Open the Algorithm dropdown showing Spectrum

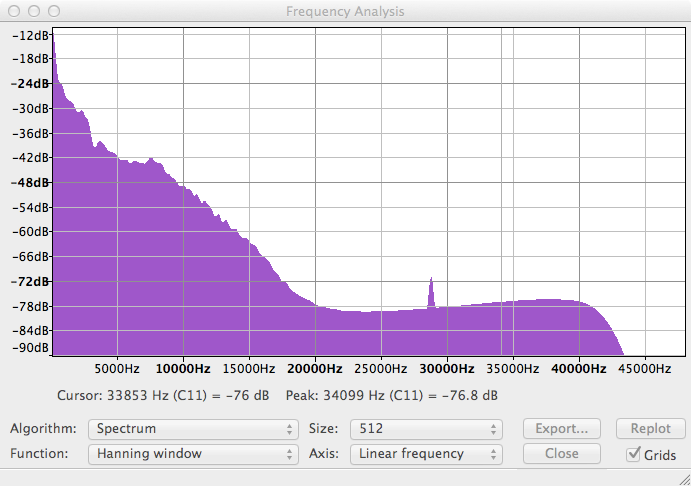pos(193,429)
